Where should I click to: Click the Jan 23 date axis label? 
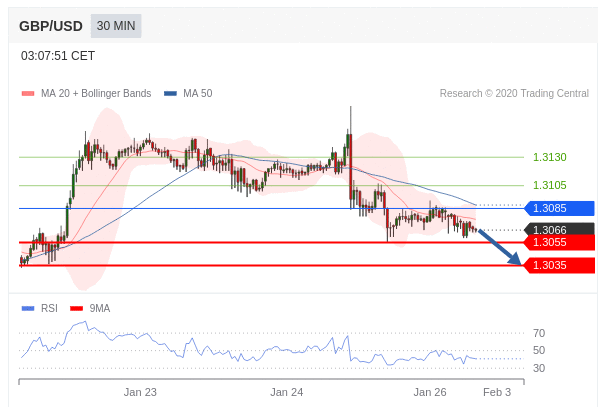tap(140, 392)
